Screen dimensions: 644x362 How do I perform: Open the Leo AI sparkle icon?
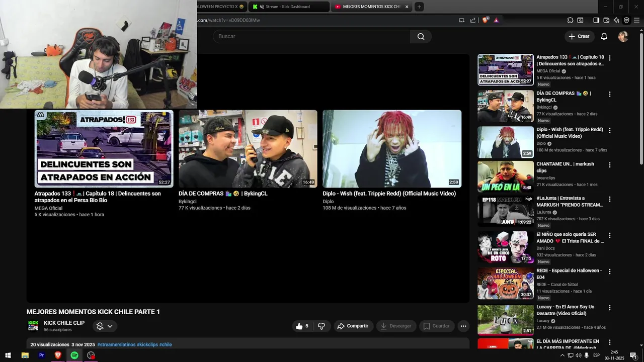616,20
